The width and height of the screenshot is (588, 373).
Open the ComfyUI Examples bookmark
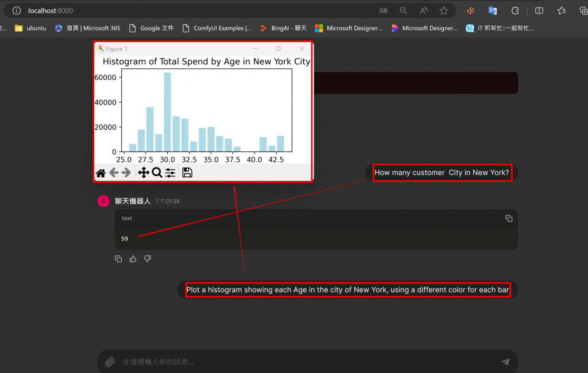216,28
